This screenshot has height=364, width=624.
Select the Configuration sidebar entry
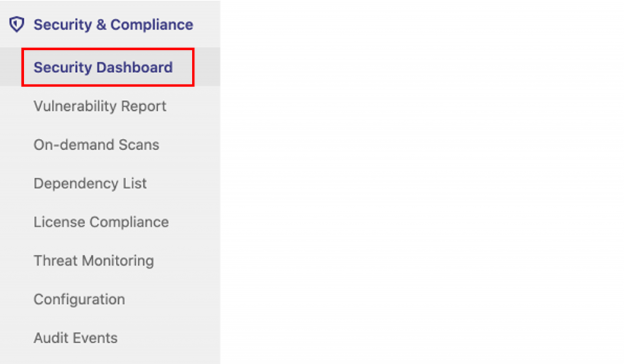click(79, 299)
